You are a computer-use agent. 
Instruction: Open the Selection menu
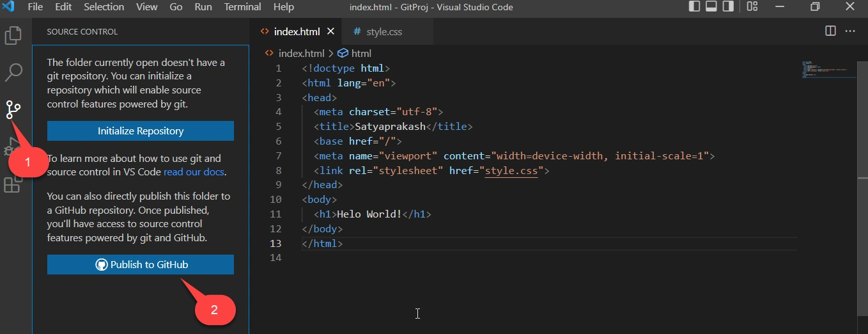pos(104,7)
